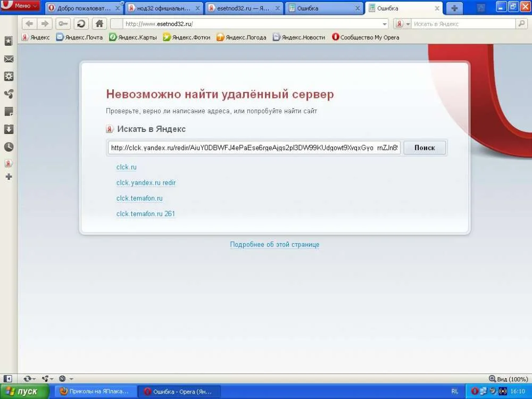The width and height of the screenshot is (532, 399).
Task: Open Подробнее об этой странице link
Action: tap(275, 244)
